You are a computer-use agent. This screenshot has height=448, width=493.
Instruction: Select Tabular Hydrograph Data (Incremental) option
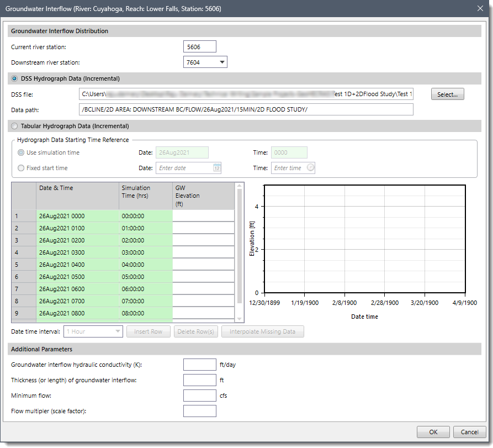pos(14,126)
